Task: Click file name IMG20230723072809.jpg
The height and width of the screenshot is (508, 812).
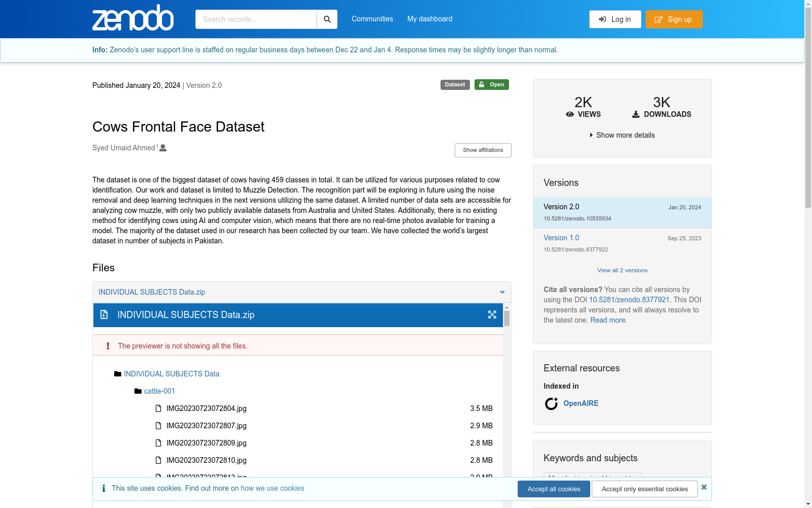Action: click(207, 443)
